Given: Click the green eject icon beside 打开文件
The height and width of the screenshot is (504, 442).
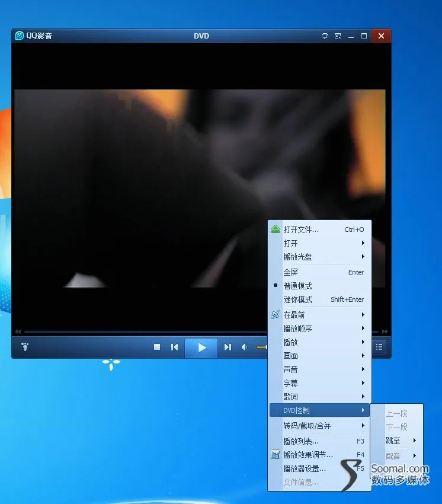Looking at the screenshot, I should click(x=276, y=229).
